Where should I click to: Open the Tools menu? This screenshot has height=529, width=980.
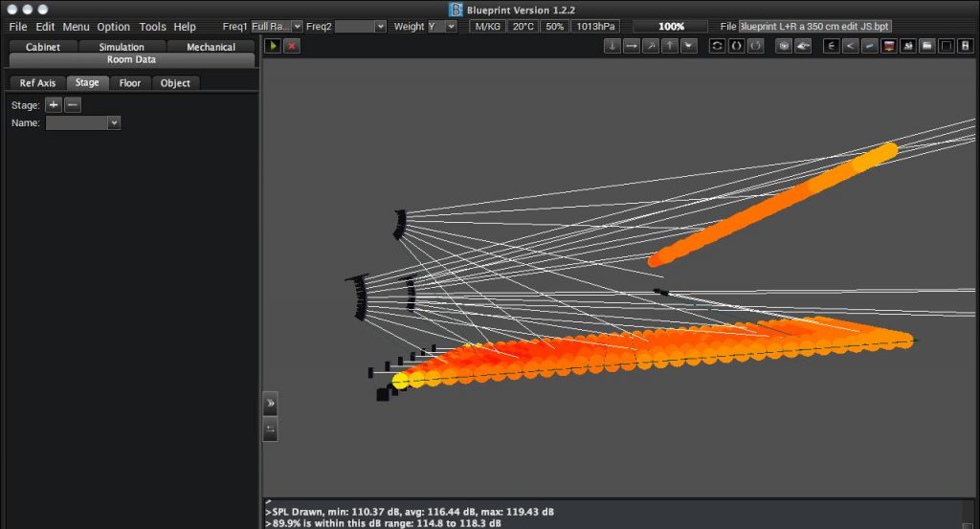pos(152,27)
